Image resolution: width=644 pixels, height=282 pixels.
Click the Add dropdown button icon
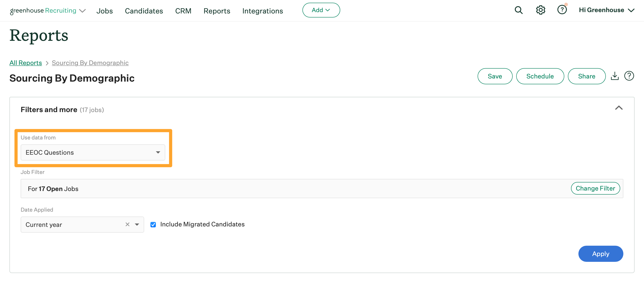pyautogui.click(x=328, y=10)
